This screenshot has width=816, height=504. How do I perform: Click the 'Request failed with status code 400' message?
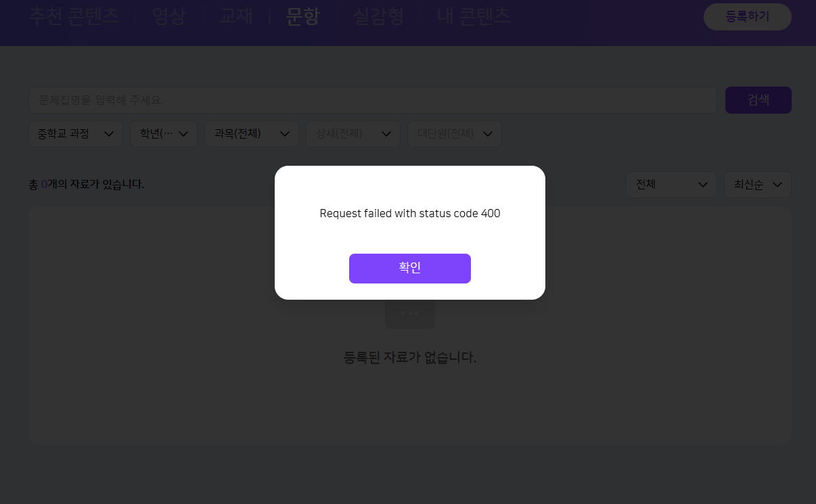409,214
